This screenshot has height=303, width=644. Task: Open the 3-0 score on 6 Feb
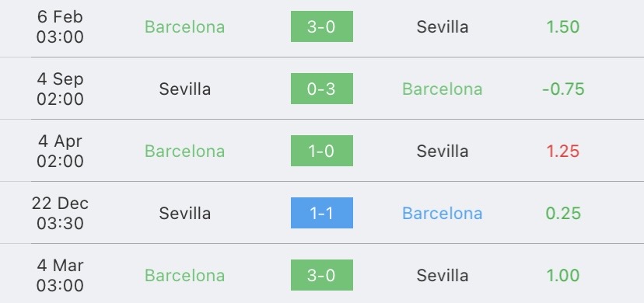pos(321,26)
